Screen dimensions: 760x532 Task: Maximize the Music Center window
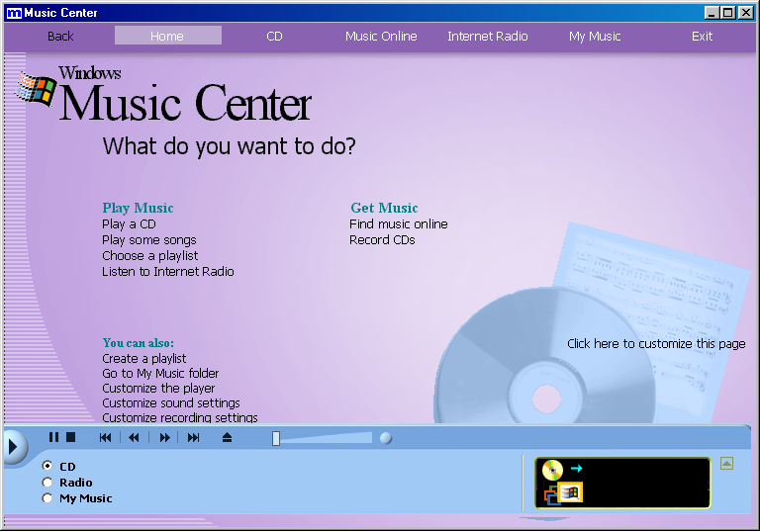point(728,13)
